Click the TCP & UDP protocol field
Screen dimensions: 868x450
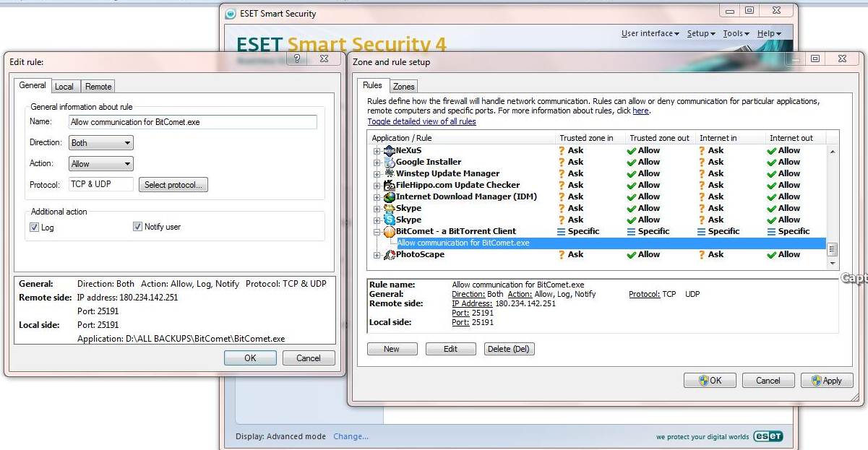pos(101,185)
